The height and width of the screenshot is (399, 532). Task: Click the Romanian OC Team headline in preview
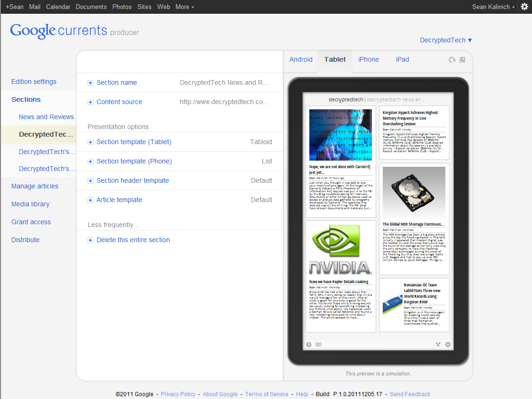pos(422,293)
